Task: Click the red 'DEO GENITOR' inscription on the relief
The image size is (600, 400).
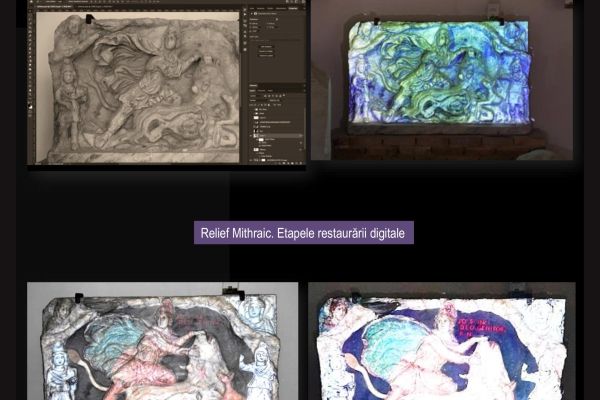Action: pos(482,326)
